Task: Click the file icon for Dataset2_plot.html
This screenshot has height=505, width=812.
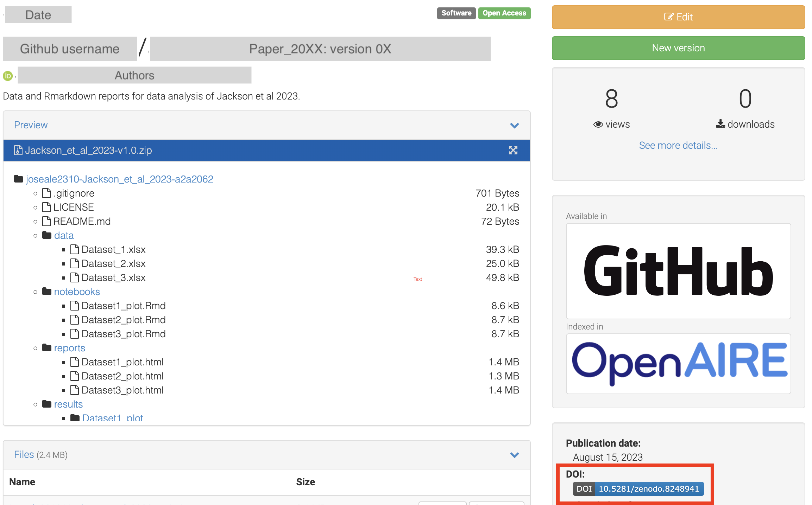Action: point(75,376)
